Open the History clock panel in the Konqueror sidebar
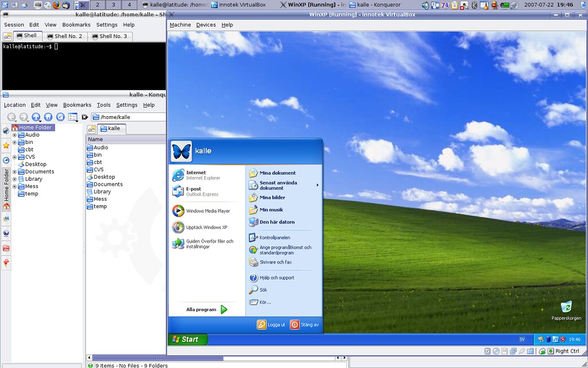Image resolution: width=588 pixels, height=368 pixels. tap(6, 160)
